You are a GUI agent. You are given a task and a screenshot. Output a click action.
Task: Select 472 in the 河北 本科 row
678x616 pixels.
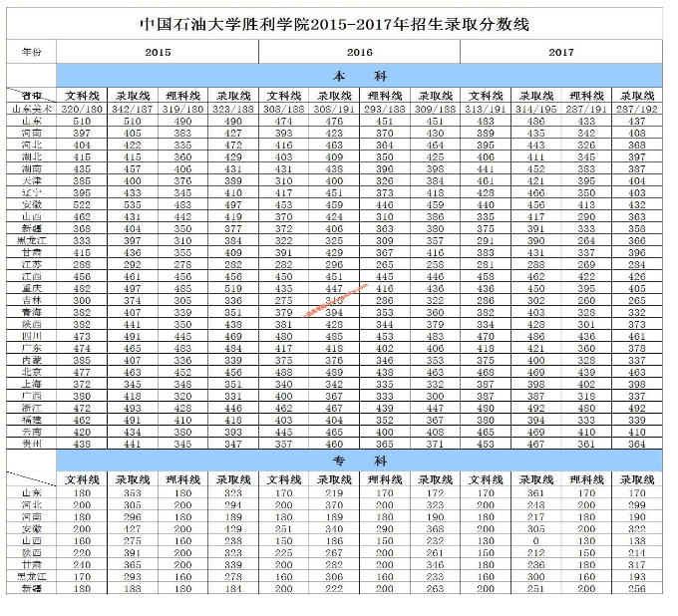[x=233, y=145]
